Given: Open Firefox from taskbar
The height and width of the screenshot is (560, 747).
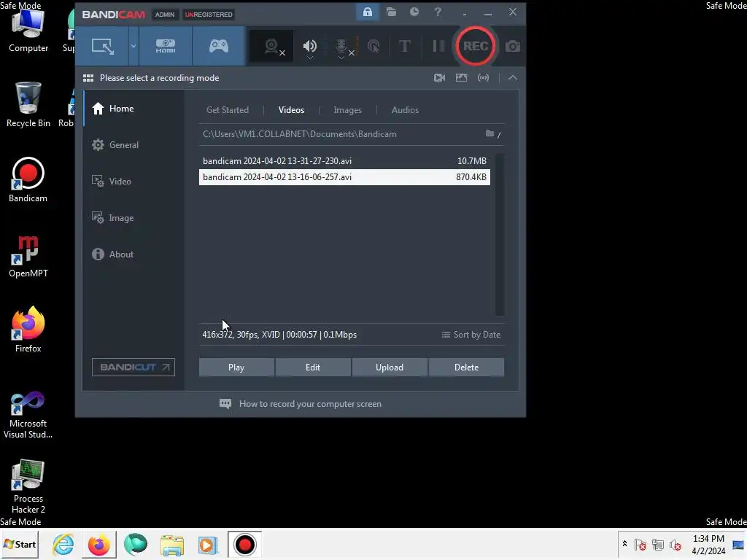Looking at the screenshot, I should tap(98, 544).
